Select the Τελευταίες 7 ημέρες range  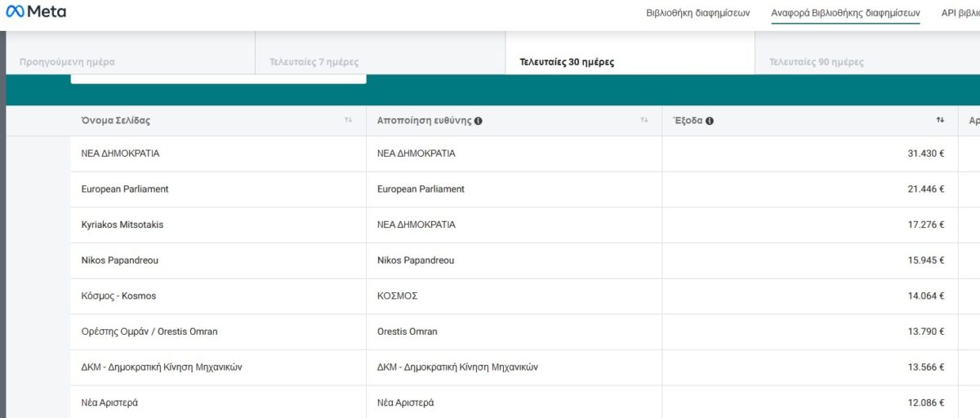pyautogui.click(x=381, y=53)
